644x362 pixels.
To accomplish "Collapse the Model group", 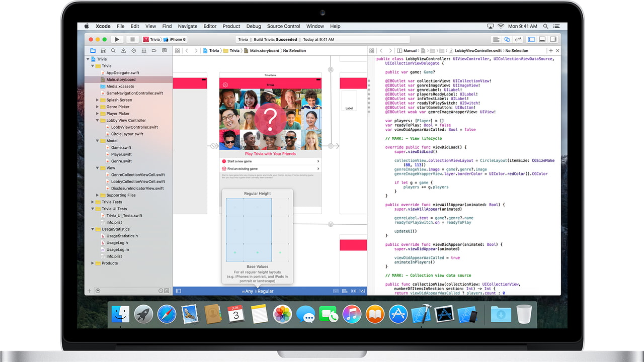I will point(97,141).
